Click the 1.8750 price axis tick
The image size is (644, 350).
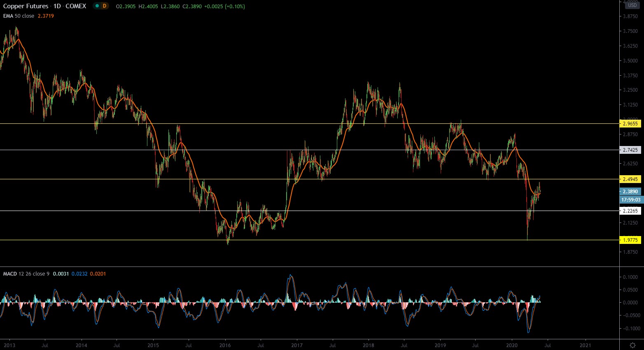point(630,252)
